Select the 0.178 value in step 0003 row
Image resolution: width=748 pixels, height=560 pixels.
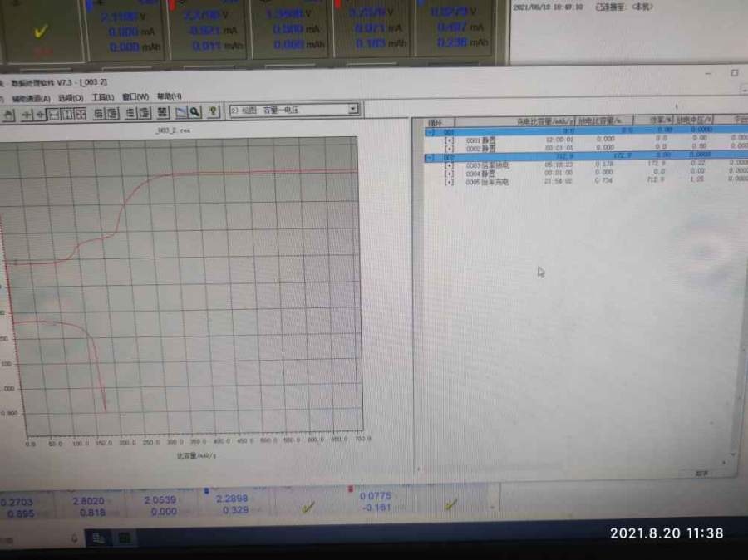click(x=604, y=164)
